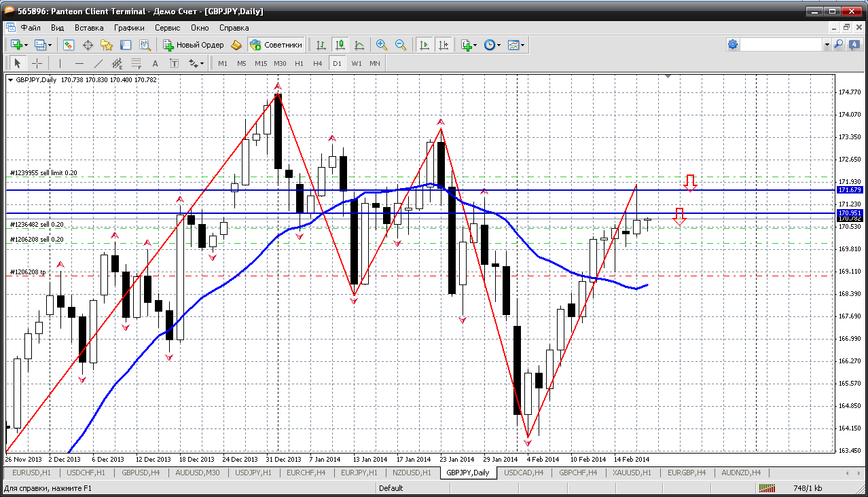Open the Вставка menu
Screen dimensions: 868x497
click(89, 28)
